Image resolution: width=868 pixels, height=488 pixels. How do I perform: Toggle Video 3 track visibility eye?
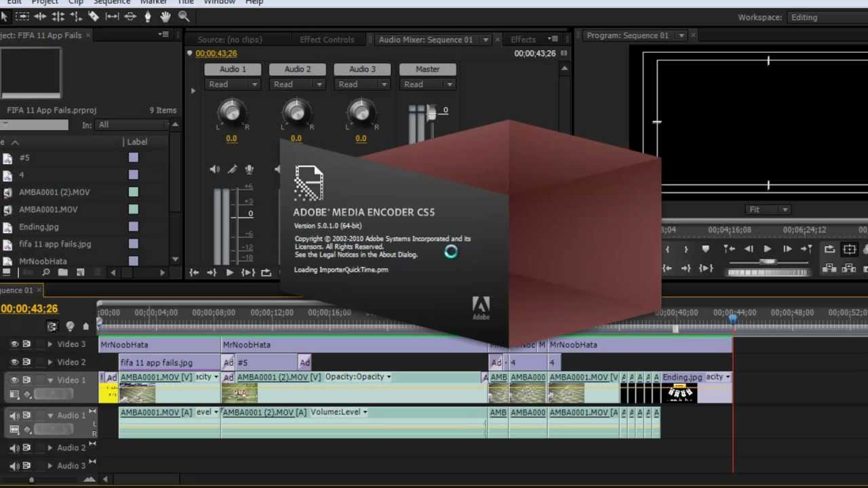click(14, 344)
